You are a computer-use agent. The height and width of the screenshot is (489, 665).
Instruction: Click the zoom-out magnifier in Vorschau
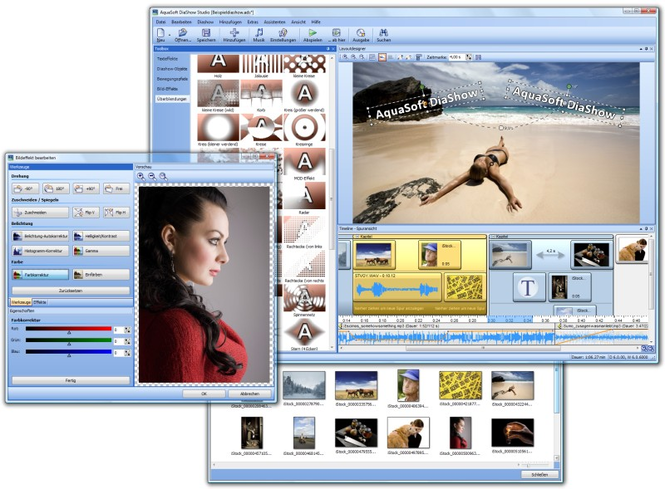pos(152,176)
